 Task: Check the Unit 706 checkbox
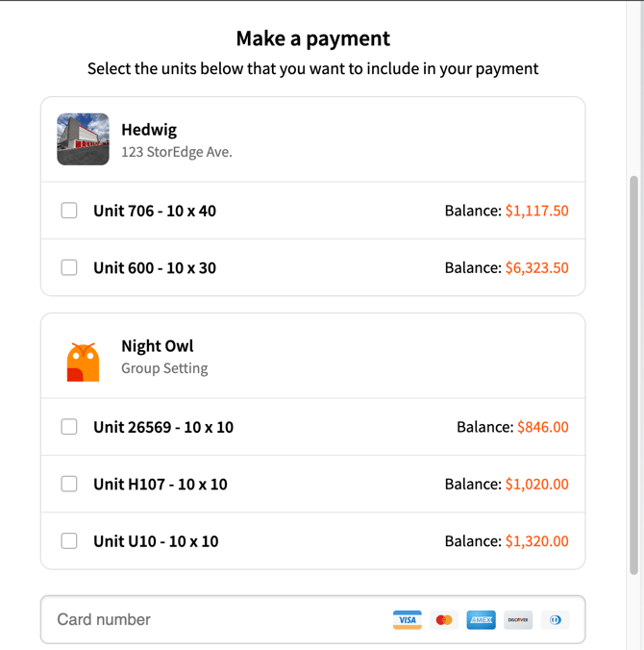point(69,211)
